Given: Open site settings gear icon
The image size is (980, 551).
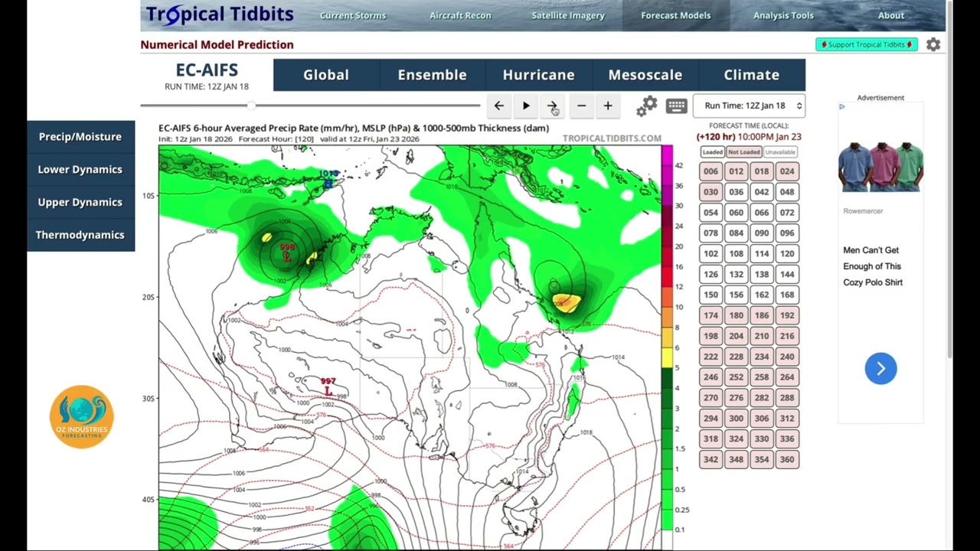Looking at the screenshot, I should pyautogui.click(x=933, y=44).
